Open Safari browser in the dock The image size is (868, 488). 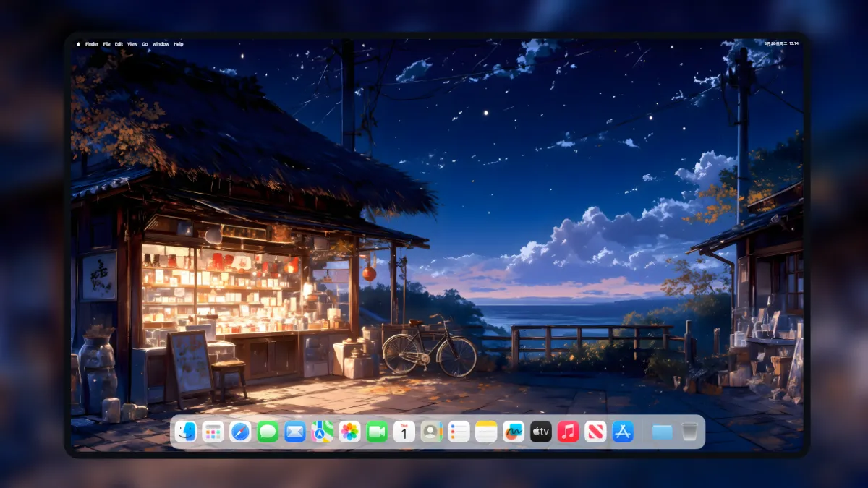(x=240, y=432)
